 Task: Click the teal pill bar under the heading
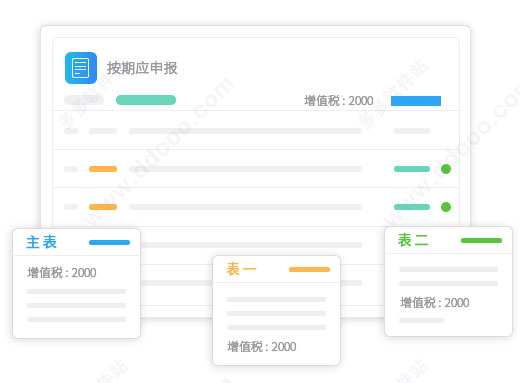(x=146, y=100)
